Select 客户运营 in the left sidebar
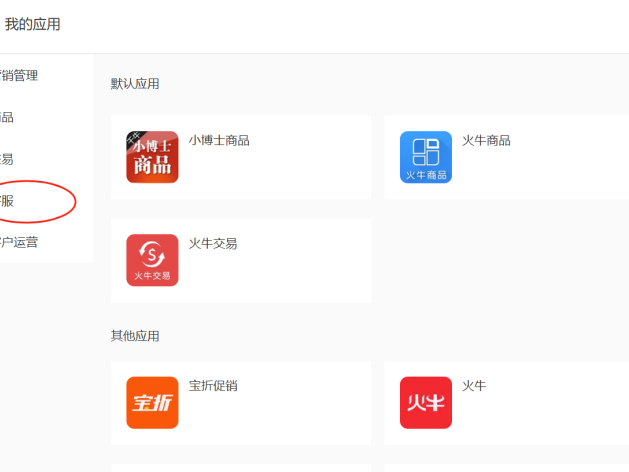The height and width of the screenshot is (472, 629). [19, 242]
